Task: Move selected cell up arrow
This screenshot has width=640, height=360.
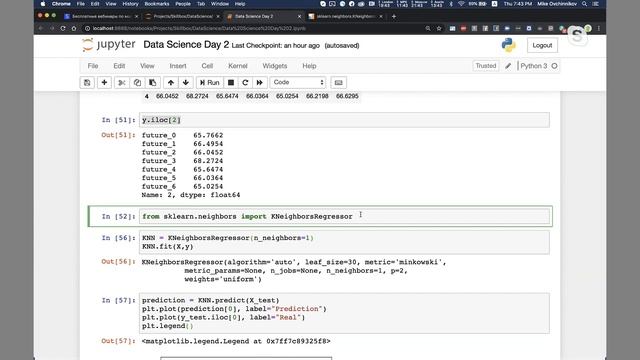Action: pyautogui.click(x=171, y=82)
